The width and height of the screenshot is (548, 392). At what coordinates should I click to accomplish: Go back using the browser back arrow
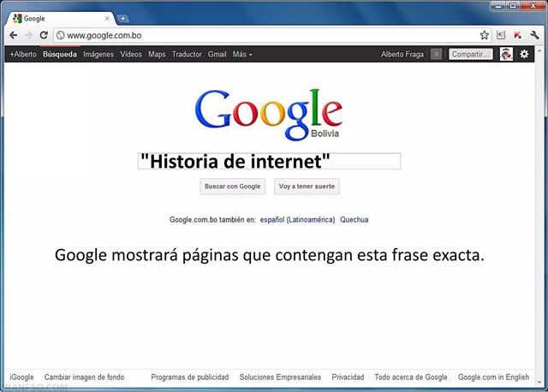(x=14, y=35)
